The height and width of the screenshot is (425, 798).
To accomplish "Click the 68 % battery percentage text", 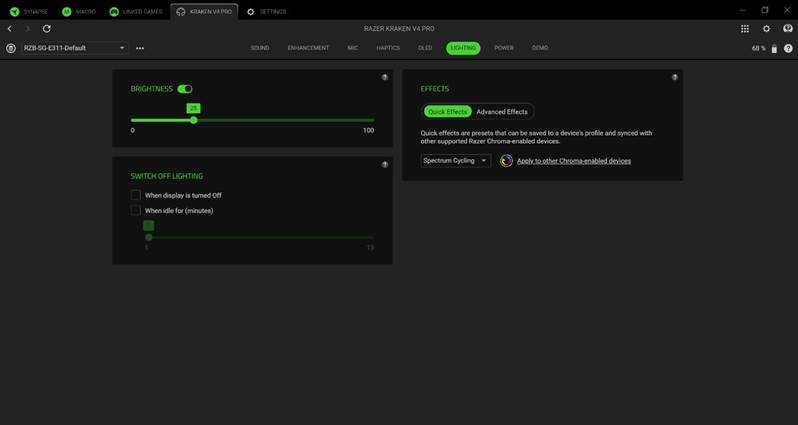I will [x=758, y=48].
